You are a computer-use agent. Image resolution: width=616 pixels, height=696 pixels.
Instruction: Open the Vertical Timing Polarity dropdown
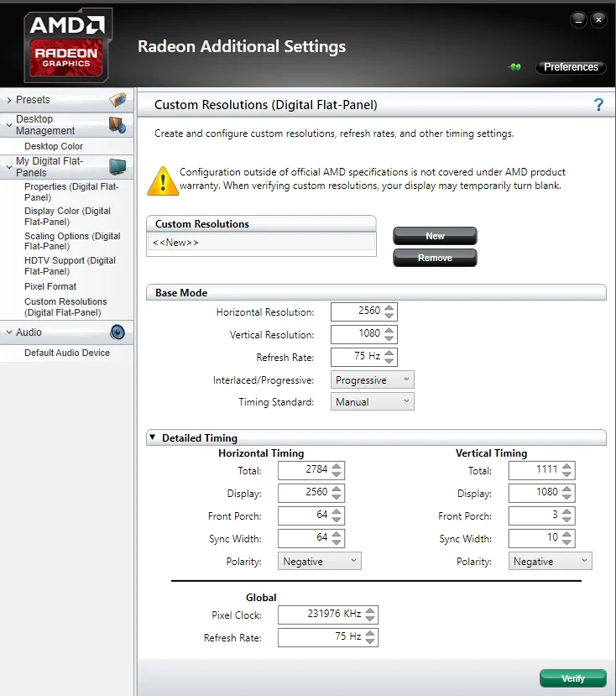(x=551, y=561)
